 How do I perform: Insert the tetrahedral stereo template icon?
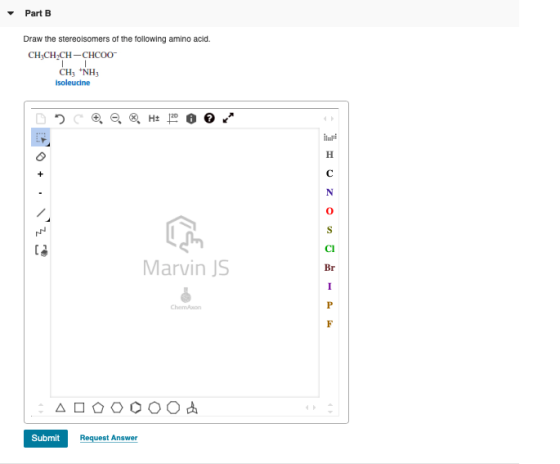(x=192, y=408)
